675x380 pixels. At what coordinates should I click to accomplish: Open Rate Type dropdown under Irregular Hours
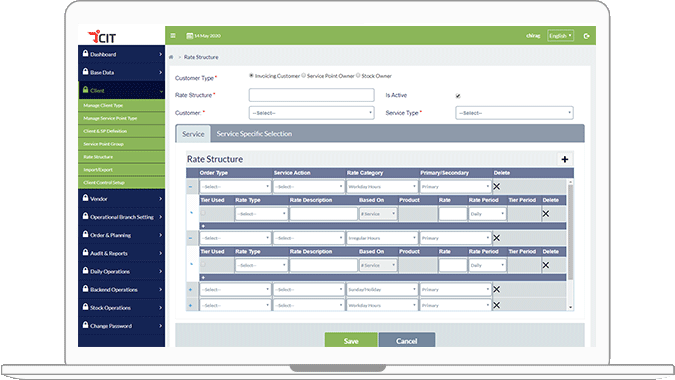coord(261,265)
